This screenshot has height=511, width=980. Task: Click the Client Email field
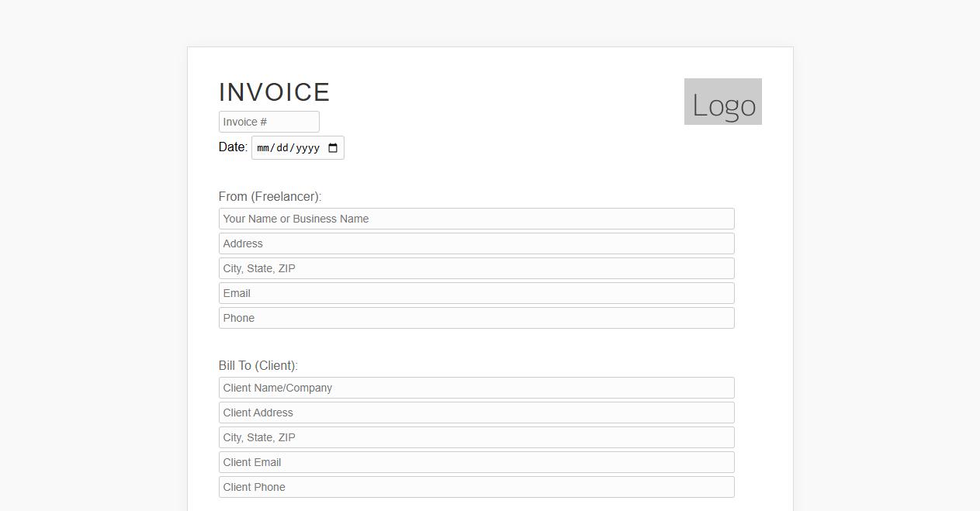476,462
